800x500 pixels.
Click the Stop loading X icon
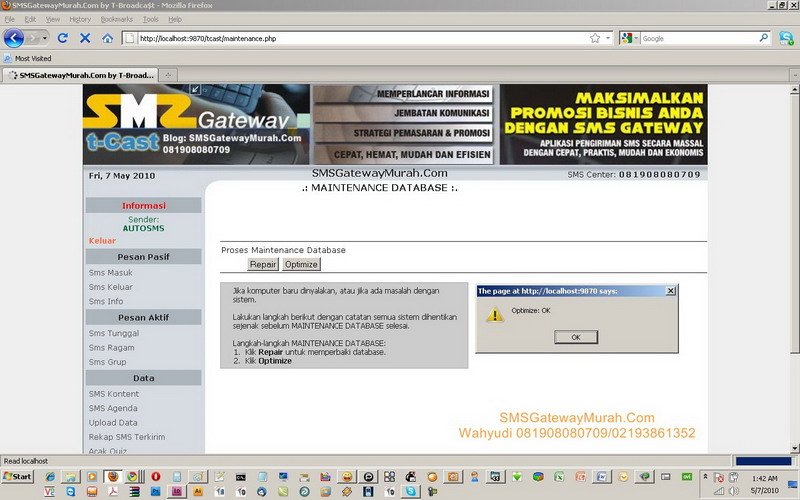85,38
